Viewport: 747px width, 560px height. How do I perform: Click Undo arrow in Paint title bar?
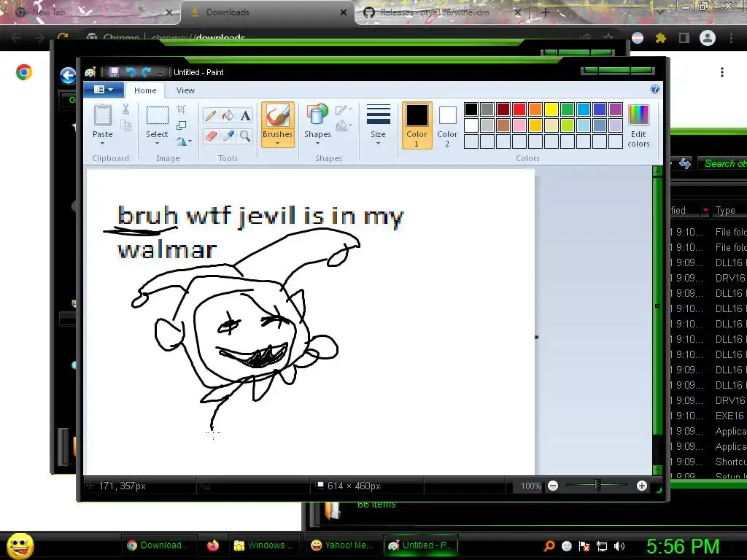tap(130, 72)
